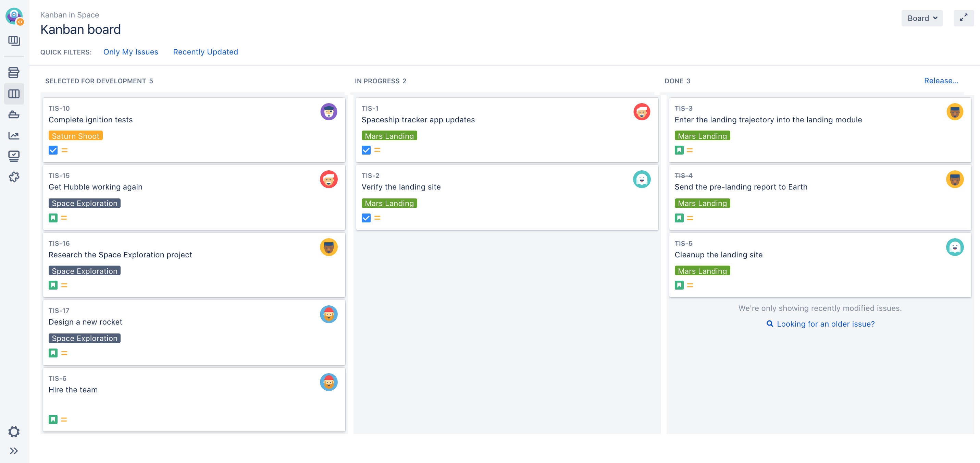Image resolution: width=980 pixels, height=463 pixels.
Task: Click the task checkbox icon on TIS-10
Action: pyautogui.click(x=53, y=150)
